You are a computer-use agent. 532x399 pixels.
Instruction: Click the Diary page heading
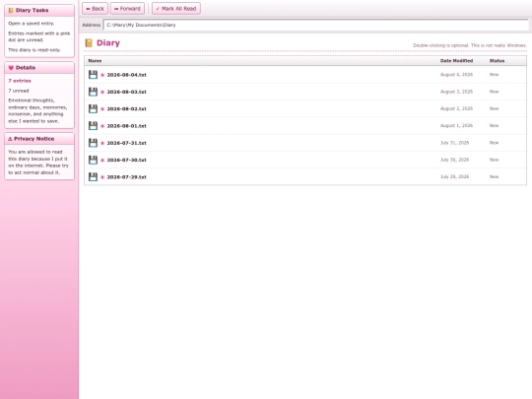(108, 42)
